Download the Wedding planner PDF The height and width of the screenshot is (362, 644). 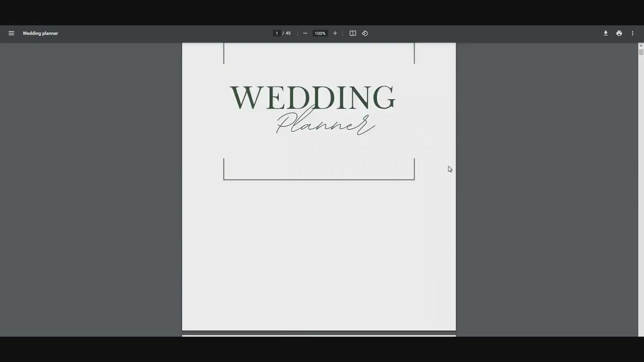pyautogui.click(x=605, y=33)
